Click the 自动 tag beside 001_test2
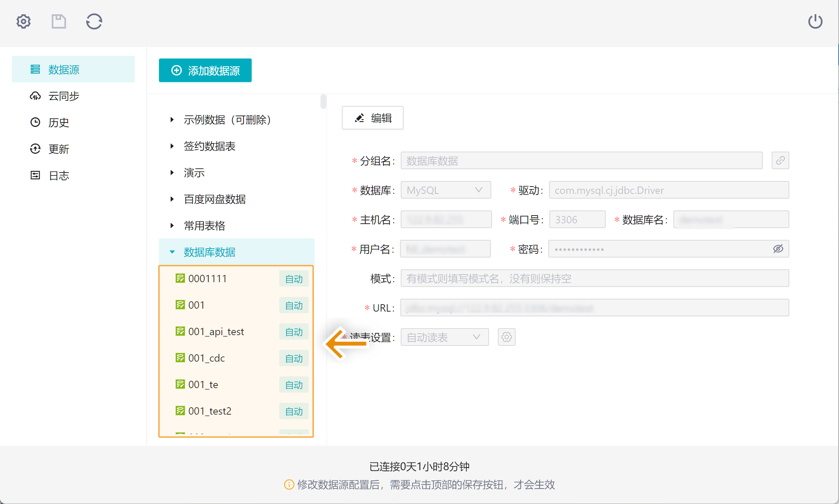 click(x=294, y=411)
